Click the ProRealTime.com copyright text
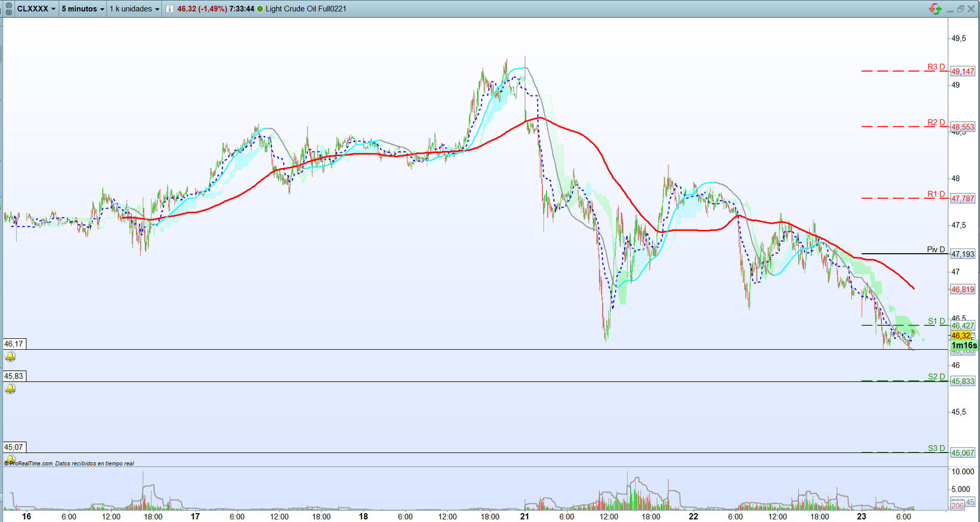The width and height of the screenshot is (980, 522). pos(29,464)
